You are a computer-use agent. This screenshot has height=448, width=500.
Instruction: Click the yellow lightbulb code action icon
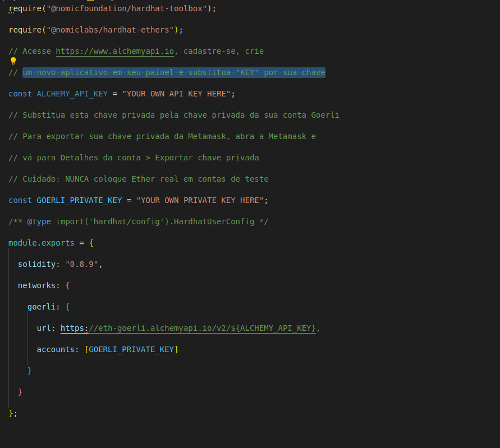13,61
